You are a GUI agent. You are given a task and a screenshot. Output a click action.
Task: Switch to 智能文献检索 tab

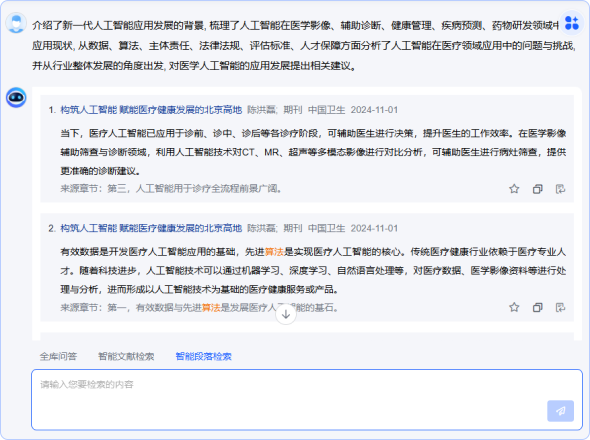tap(126, 356)
